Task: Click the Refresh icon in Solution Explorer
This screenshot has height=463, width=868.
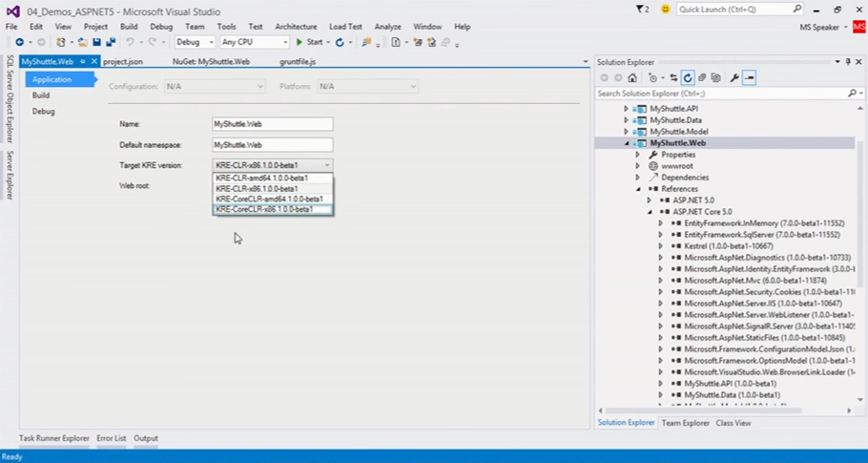Action: [688, 78]
